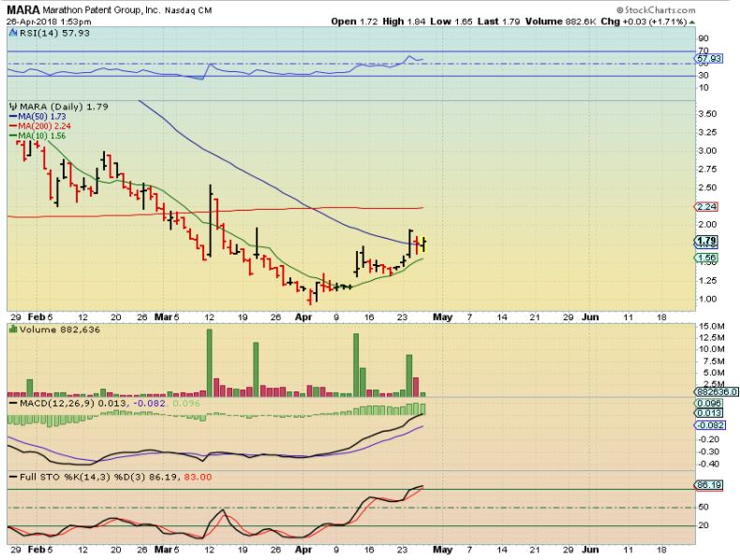Click the Low 1.65 value in the header
Image resolution: width=740 pixels, height=560 pixels.
(451, 22)
